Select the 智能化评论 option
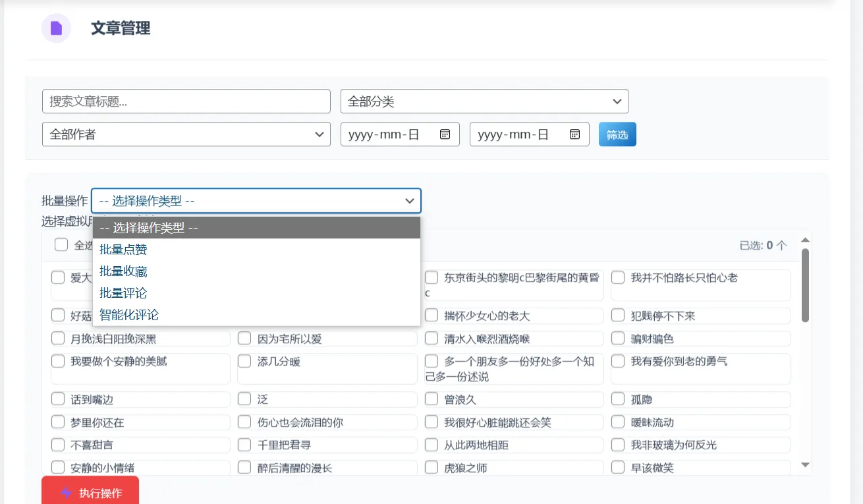 [x=129, y=315]
